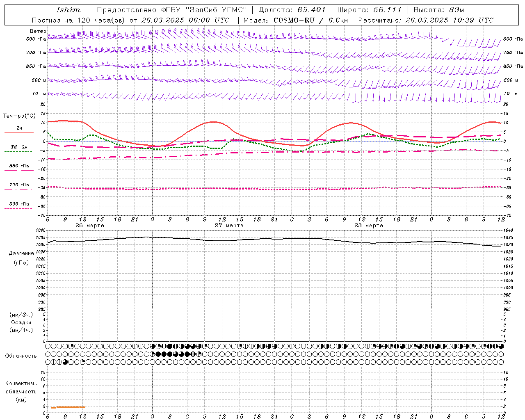Click the "500 гПа" dotted legend line sample

point(18,208)
